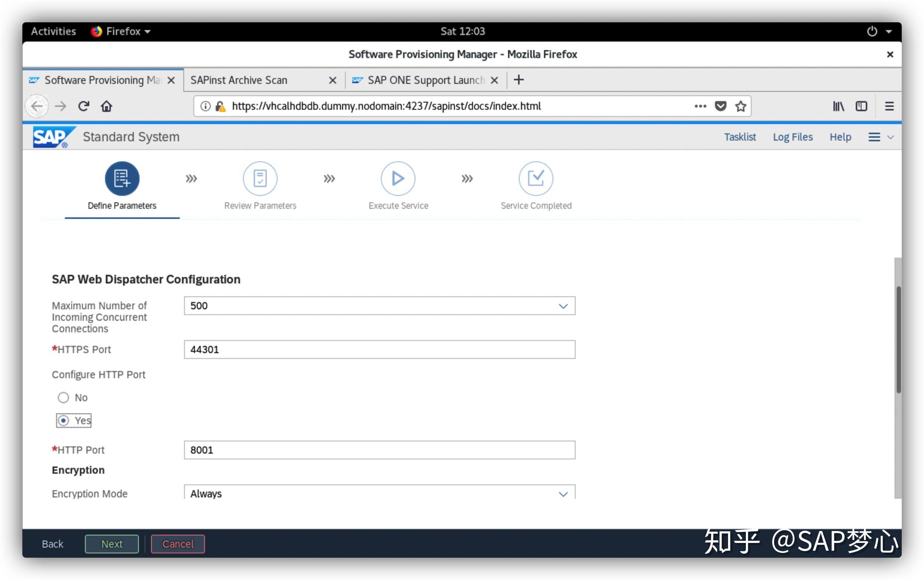
Task: Click the Execute Service label
Action: coord(398,206)
